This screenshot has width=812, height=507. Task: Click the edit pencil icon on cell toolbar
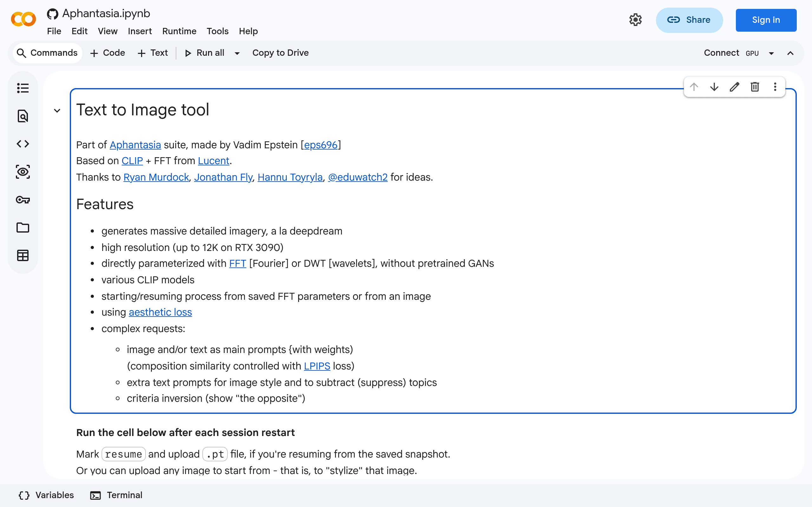click(x=734, y=87)
